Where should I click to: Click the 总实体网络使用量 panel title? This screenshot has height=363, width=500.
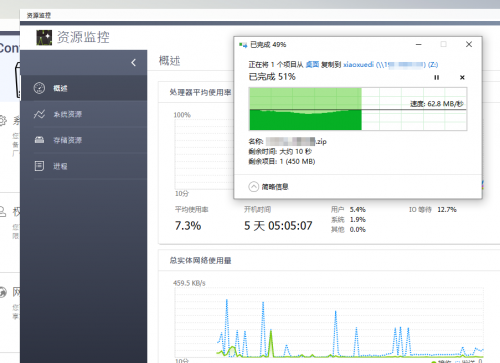coord(200,260)
